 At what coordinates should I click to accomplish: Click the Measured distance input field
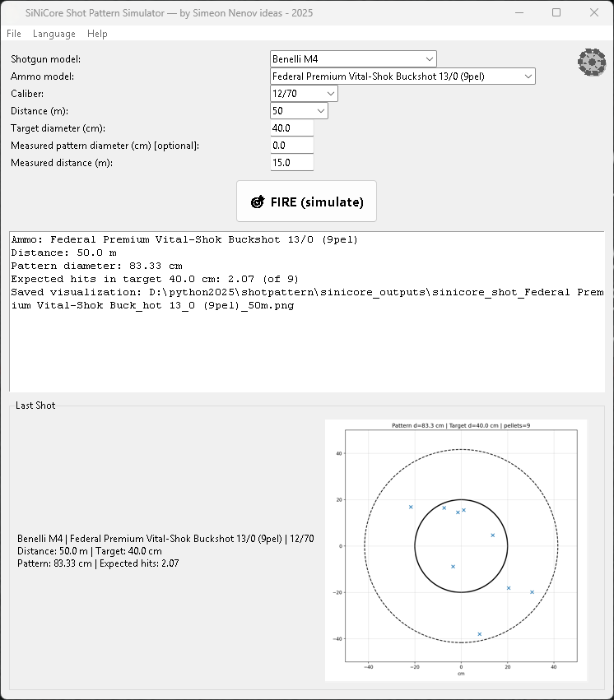(x=291, y=163)
